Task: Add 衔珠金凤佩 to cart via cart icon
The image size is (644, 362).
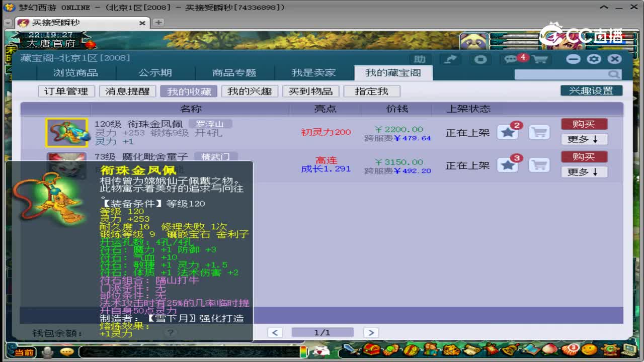Action: [x=539, y=132]
